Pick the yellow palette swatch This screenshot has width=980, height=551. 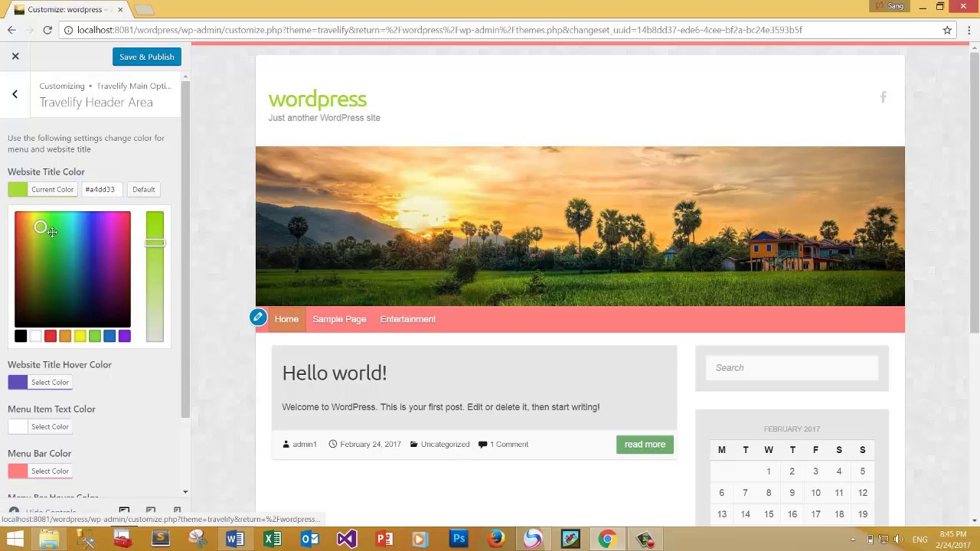[80, 336]
